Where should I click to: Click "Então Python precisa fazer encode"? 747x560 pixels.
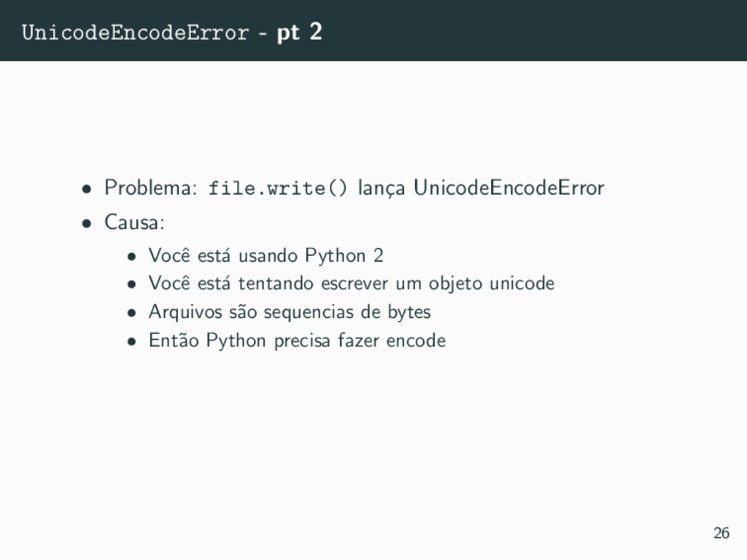tap(298, 341)
